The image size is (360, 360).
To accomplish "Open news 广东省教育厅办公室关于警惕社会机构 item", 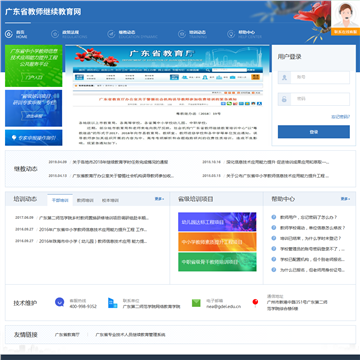I will pos(123,176).
